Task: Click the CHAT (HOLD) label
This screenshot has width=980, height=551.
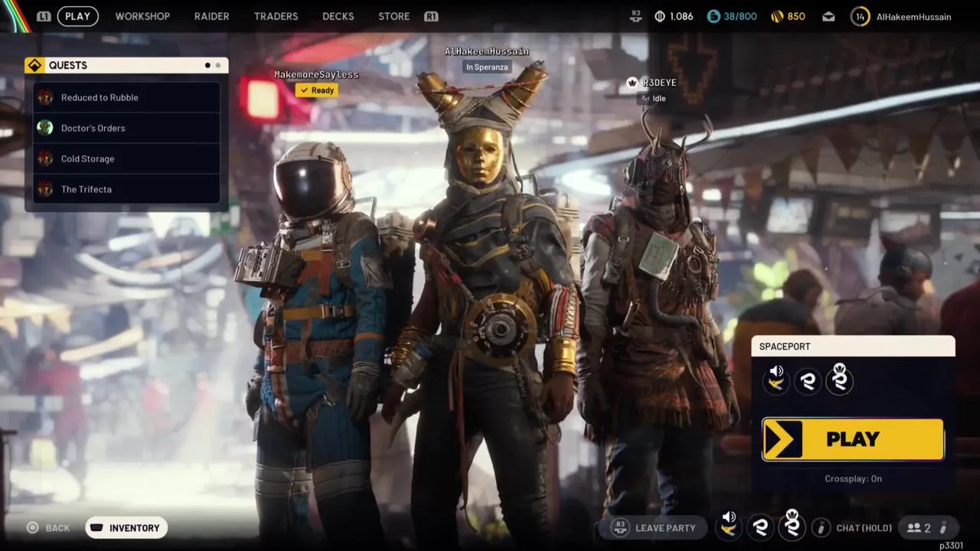Action: pos(864,528)
